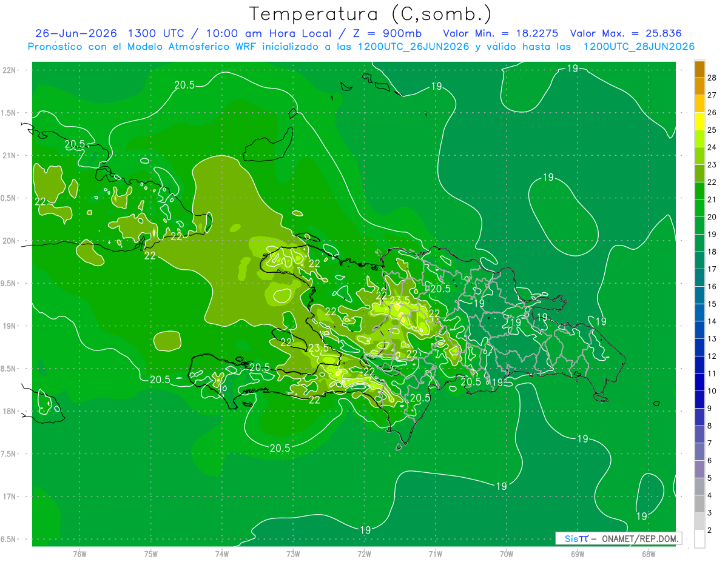This screenshot has width=728, height=562.
Task: Click the legend value '10'
Action: tap(712, 390)
